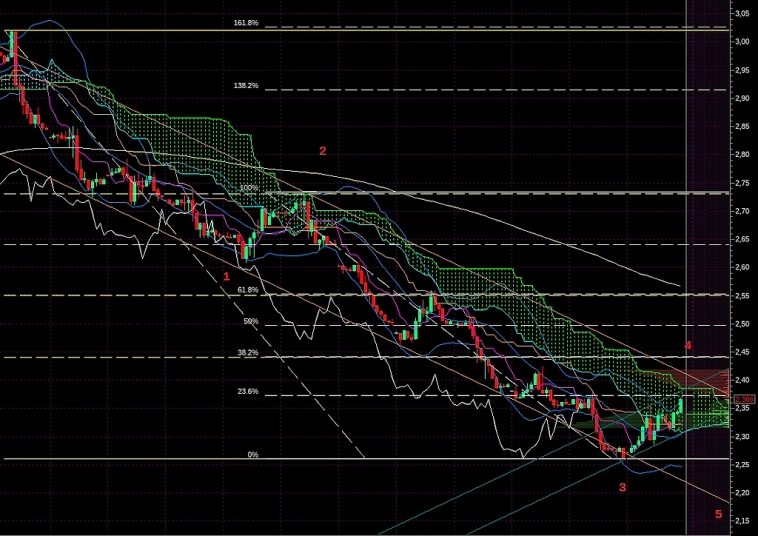The height and width of the screenshot is (536, 758).
Task: Select the 138.2% Fibonacci level label
Action: pos(246,86)
